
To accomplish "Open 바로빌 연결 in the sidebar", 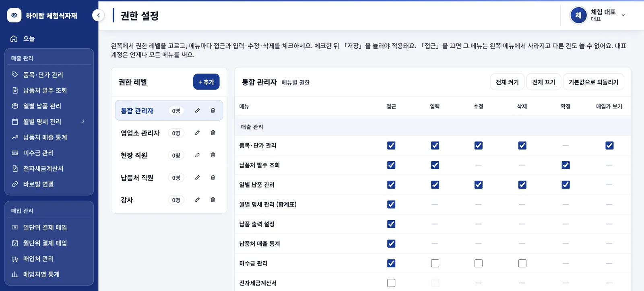I will point(49,184).
